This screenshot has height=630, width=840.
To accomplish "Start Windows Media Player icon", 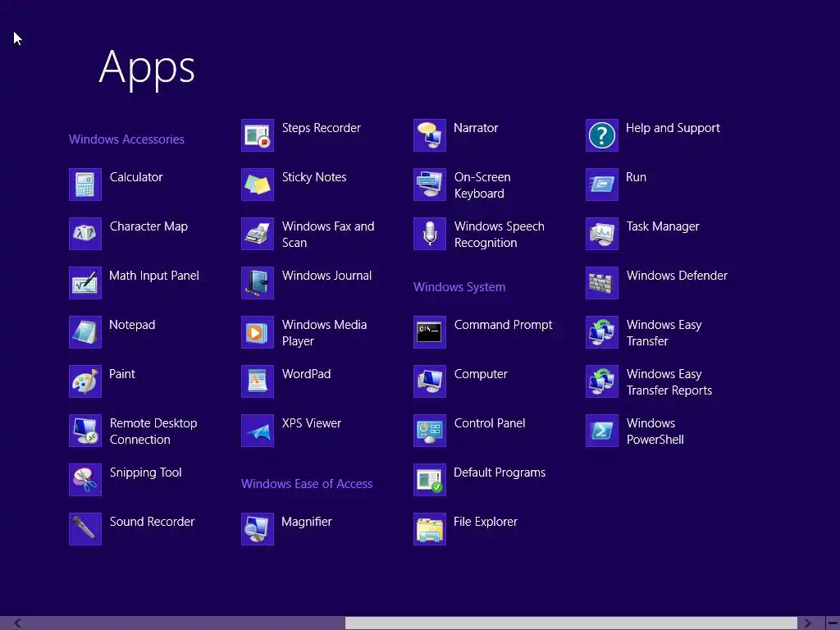I will click(258, 332).
